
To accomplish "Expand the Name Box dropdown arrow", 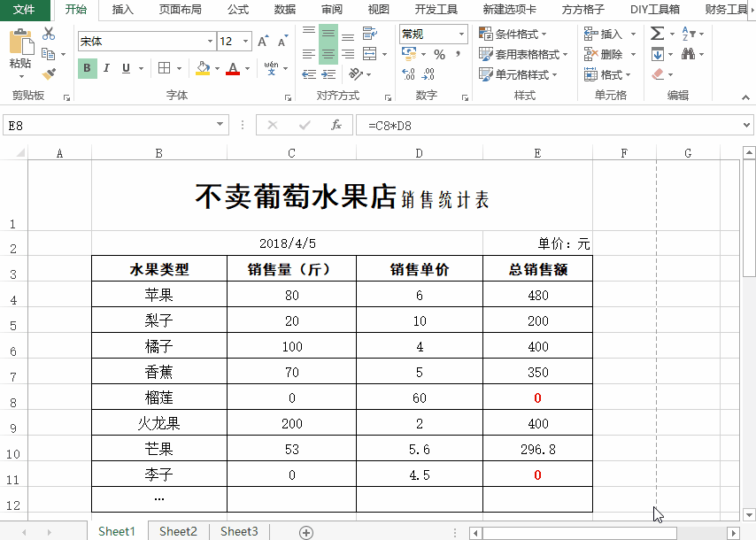I will pos(220,125).
